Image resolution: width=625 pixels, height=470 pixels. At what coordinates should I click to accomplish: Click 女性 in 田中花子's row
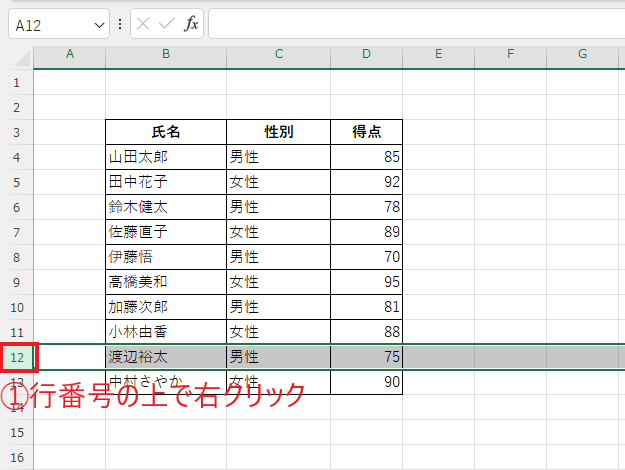pyautogui.click(x=279, y=182)
